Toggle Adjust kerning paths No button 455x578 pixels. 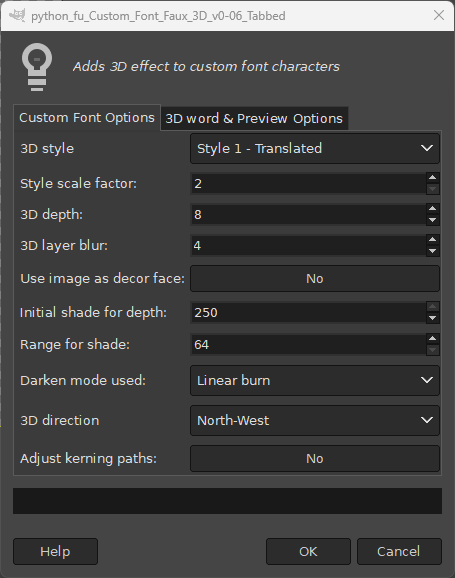click(315, 459)
